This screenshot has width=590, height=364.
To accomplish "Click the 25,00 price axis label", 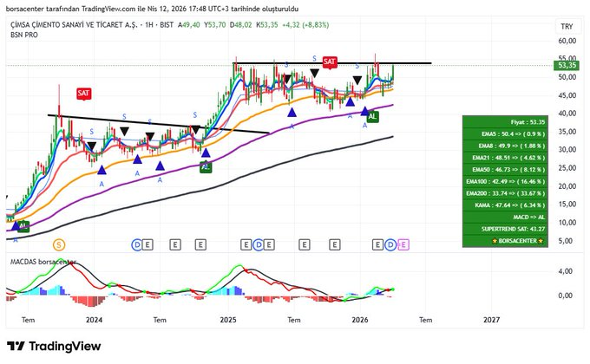I will coord(567,168).
